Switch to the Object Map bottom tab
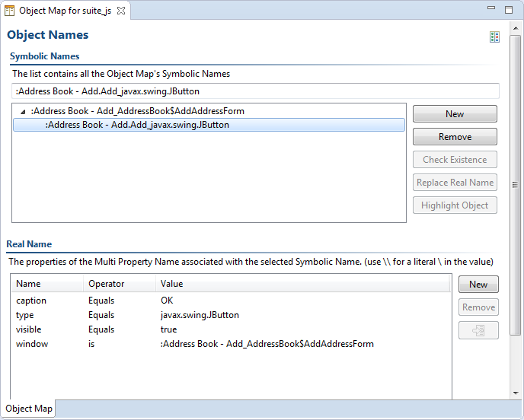Viewport: 524px width, 420px height. click(29, 409)
